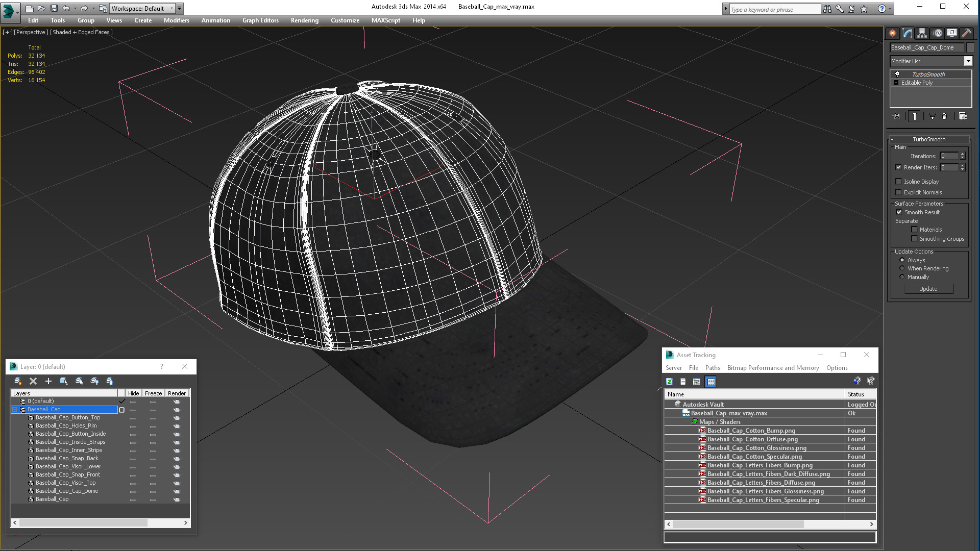Click Create New Layer icon
Viewport: 980px width, 551px height.
click(18, 381)
